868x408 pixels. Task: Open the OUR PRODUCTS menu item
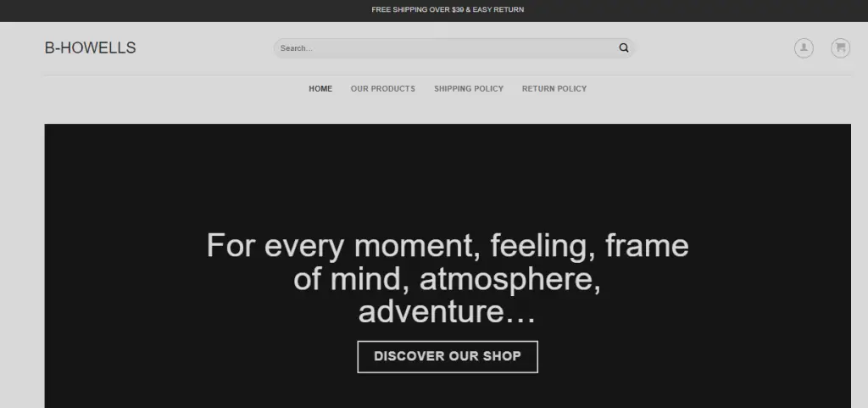coord(382,88)
